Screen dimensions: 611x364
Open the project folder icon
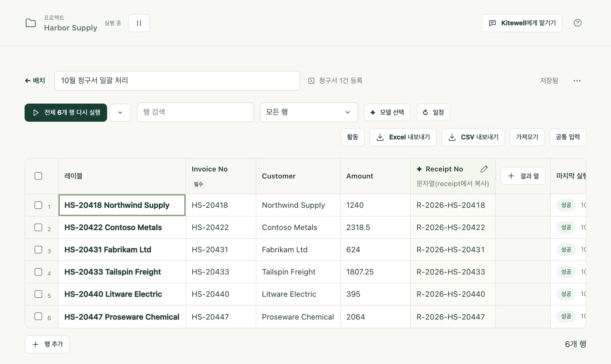pos(31,23)
